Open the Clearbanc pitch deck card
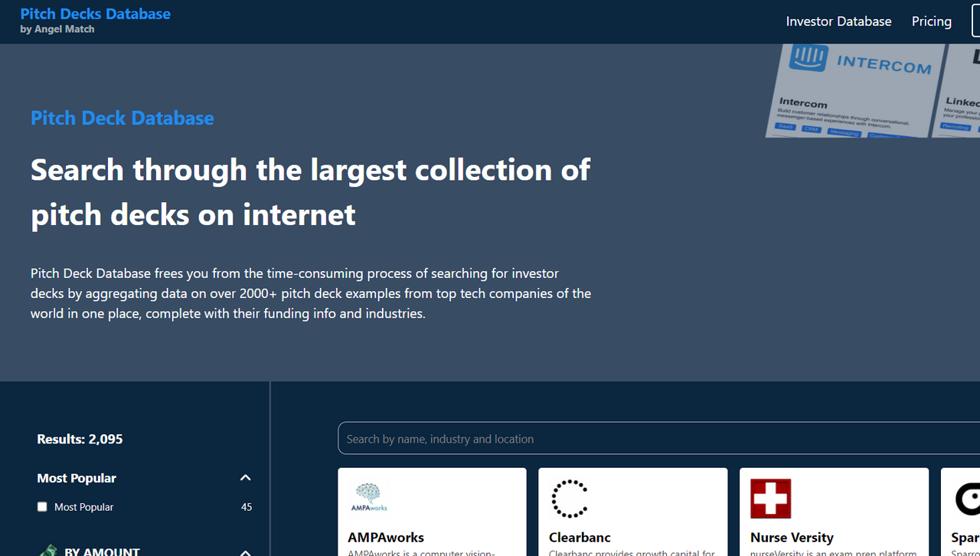This screenshot has height=556, width=980. coord(632,512)
